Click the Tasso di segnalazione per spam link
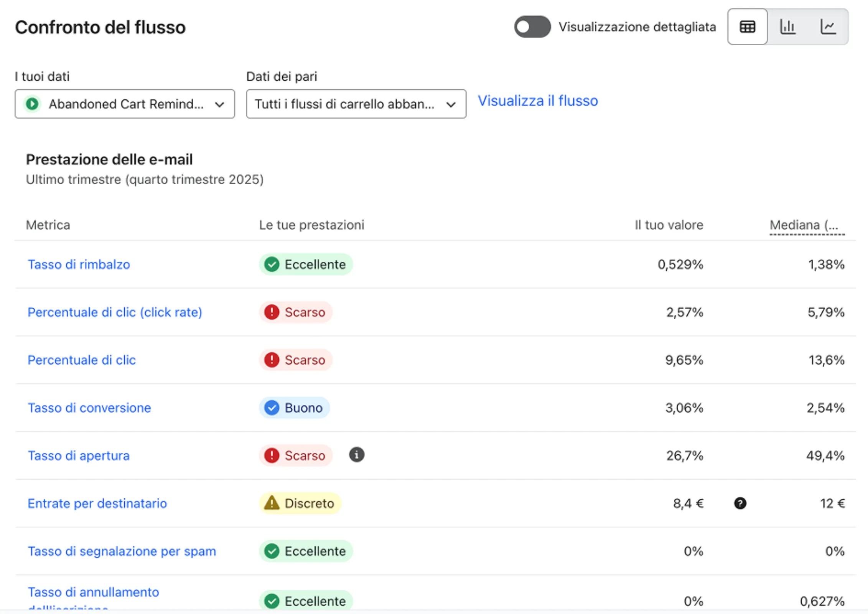 (x=122, y=551)
